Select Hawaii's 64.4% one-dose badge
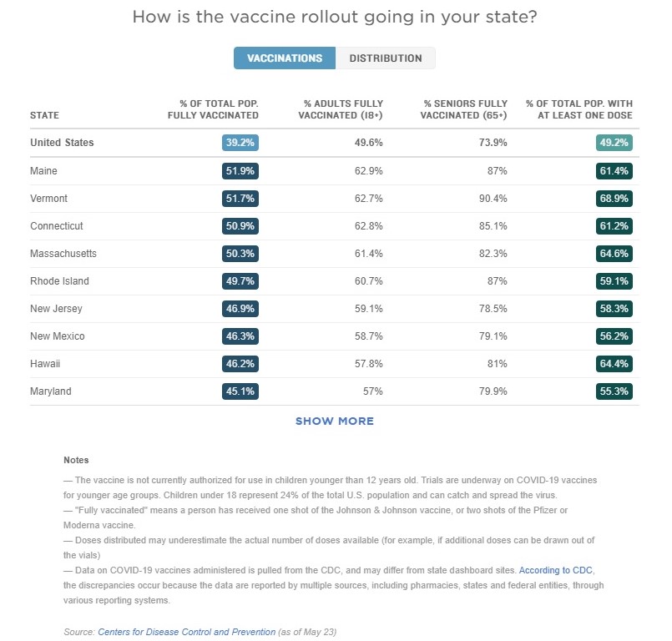672x641 pixels. (614, 364)
